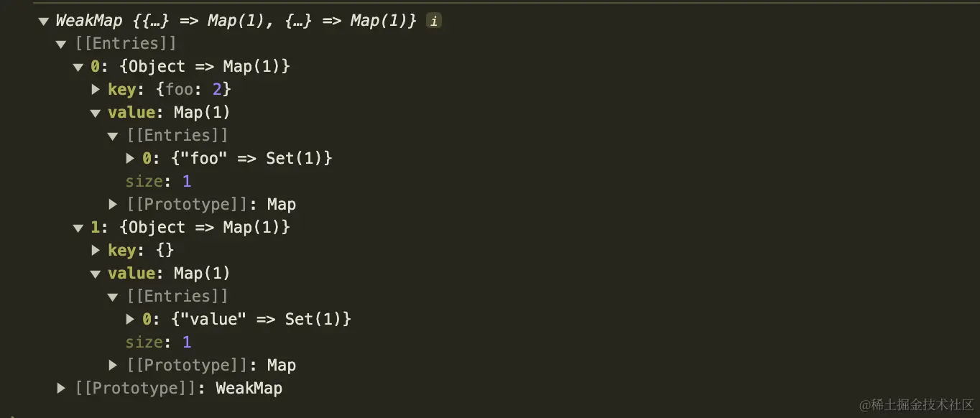Collapse the WeakMap [[Entries]] section

[x=62, y=44]
